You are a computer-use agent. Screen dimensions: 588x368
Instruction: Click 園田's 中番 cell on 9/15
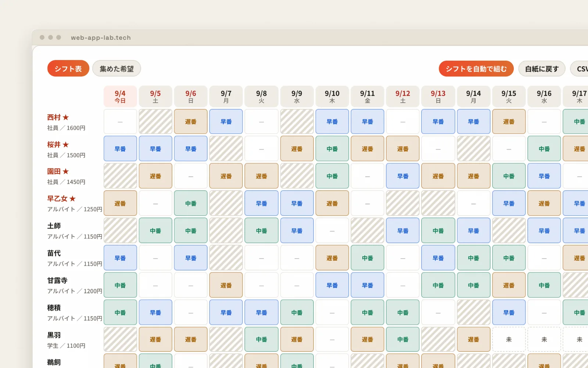[509, 176]
